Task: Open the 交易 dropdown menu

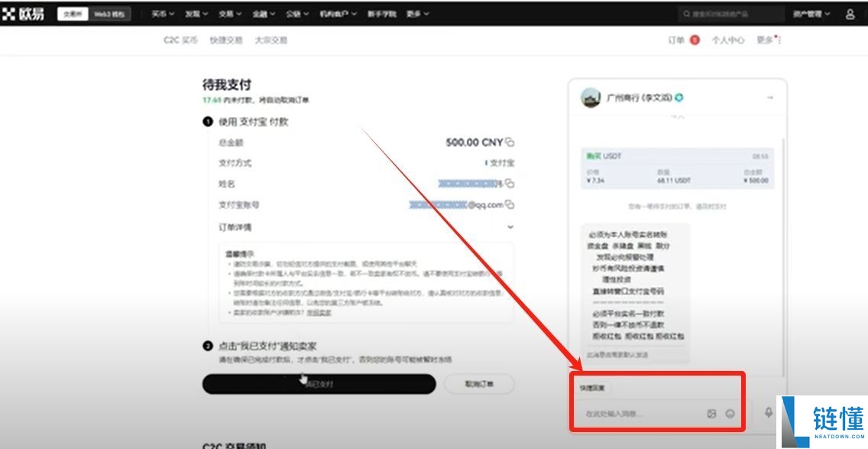Action: click(230, 14)
